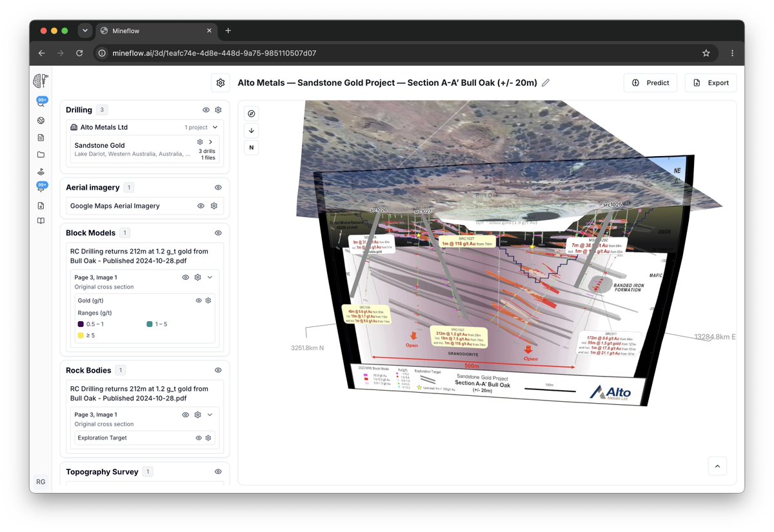Expand Sandstone Gold project chevron

(x=210, y=142)
